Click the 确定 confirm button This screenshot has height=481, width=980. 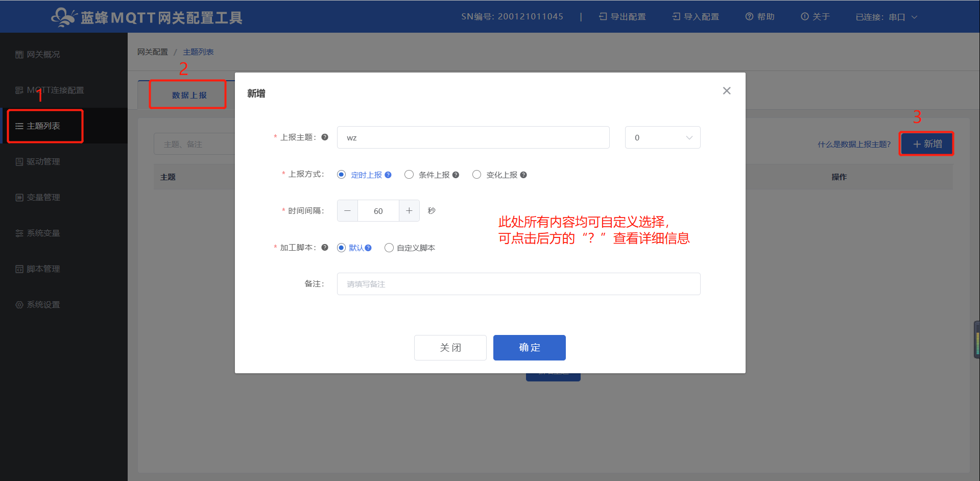[x=529, y=348]
